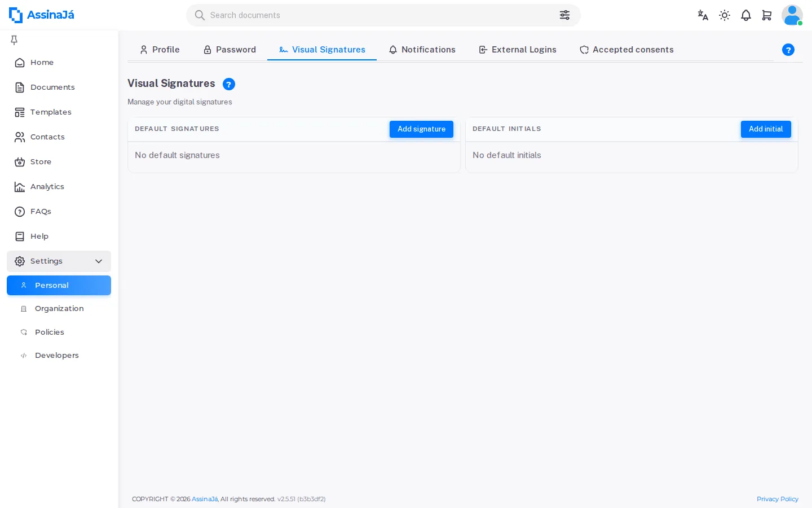Click the Analytics chart icon
The width and height of the screenshot is (812, 508).
click(20, 187)
